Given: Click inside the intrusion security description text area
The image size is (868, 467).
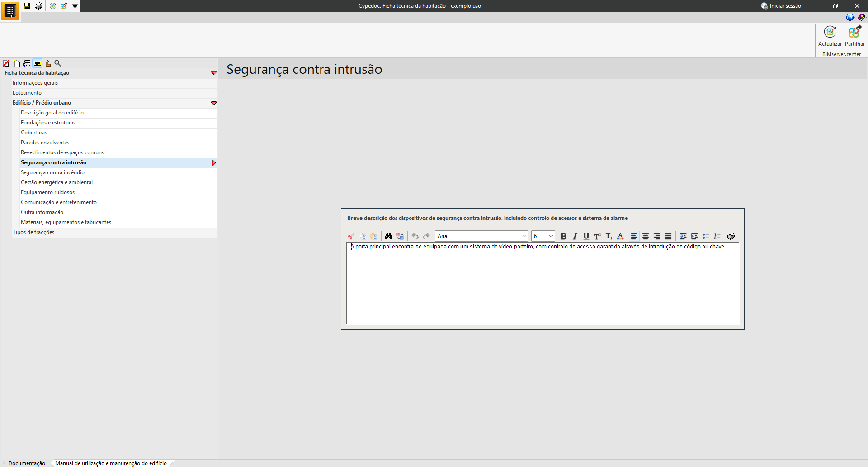Looking at the screenshot, I should pos(542,283).
